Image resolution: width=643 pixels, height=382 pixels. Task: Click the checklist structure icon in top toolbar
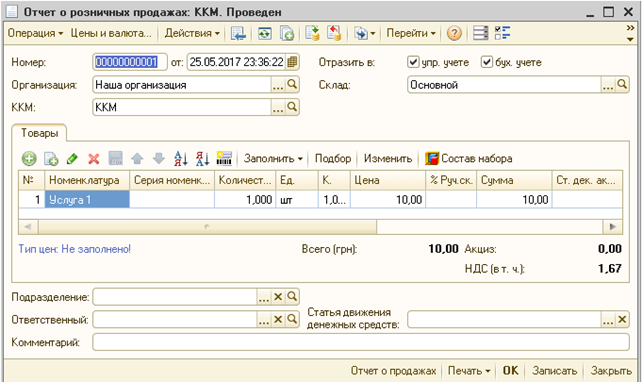coord(502,33)
